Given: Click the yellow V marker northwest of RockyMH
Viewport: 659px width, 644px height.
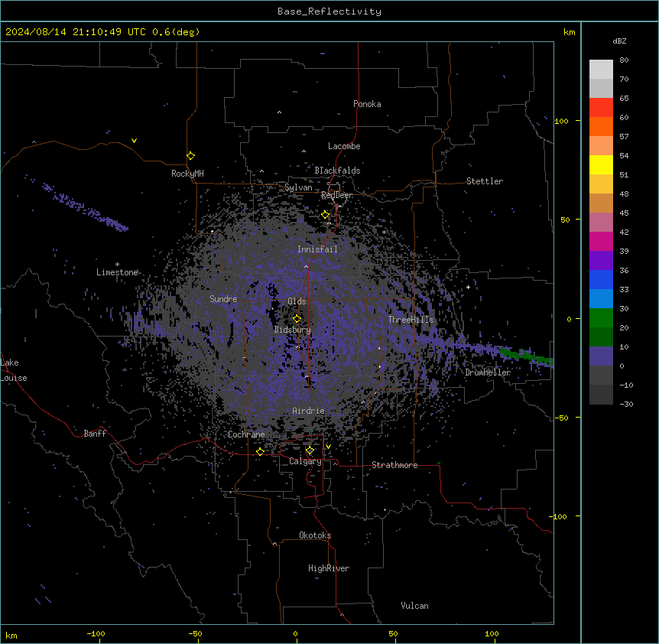Looking at the screenshot, I should pyautogui.click(x=134, y=141).
